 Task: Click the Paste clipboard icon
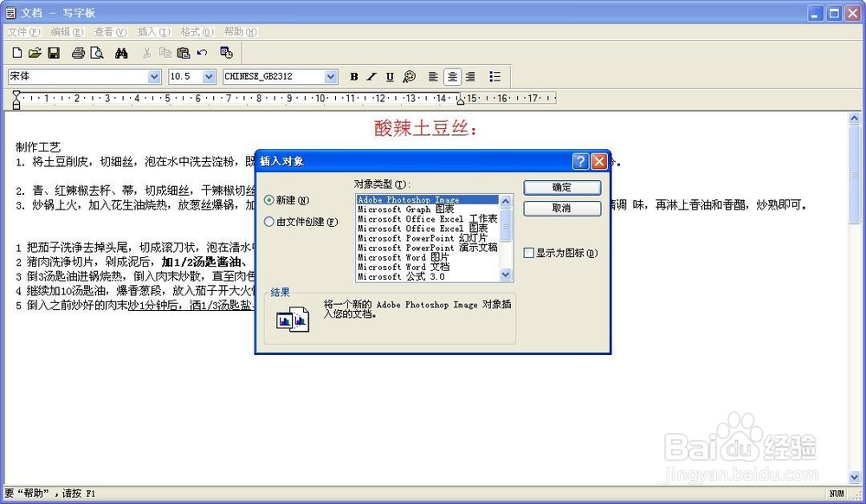tap(184, 53)
